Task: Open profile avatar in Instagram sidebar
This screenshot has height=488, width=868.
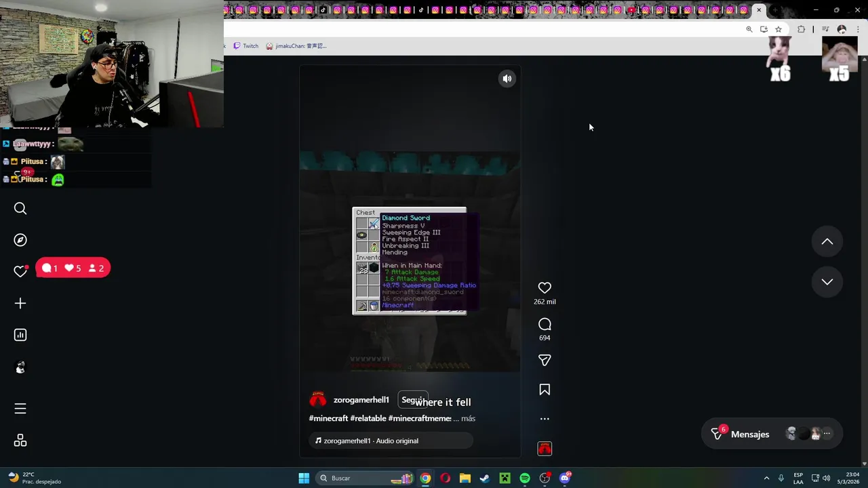Action: [20, 367]
